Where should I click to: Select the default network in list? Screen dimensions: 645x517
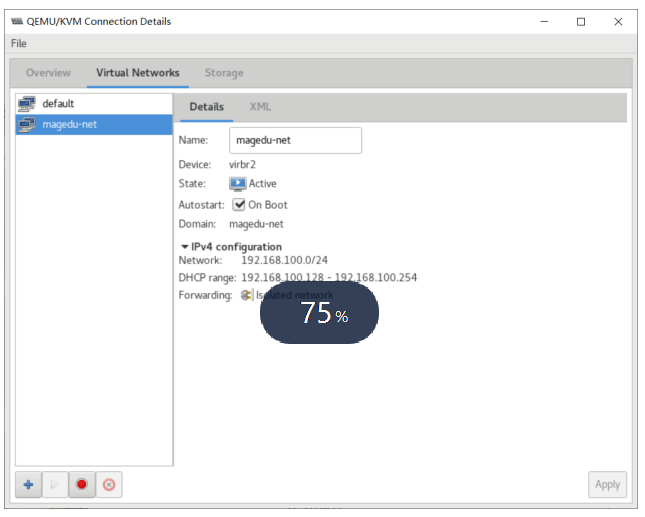click(94, 104)
